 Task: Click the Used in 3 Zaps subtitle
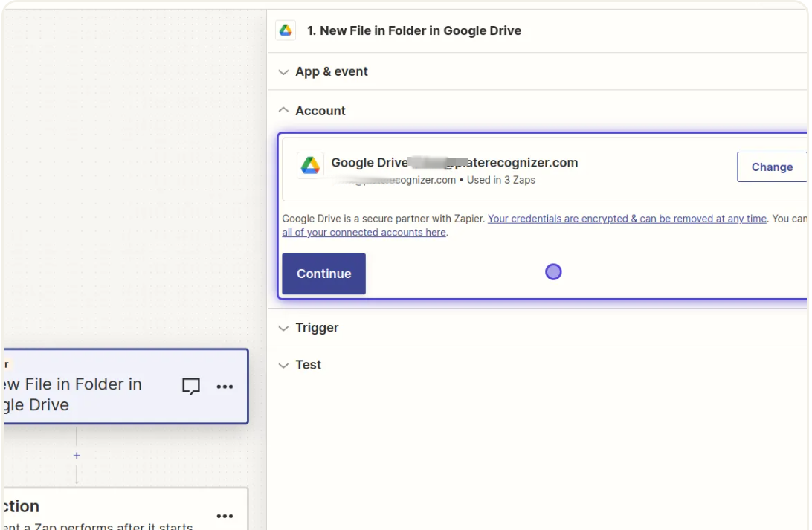point(500,180)
